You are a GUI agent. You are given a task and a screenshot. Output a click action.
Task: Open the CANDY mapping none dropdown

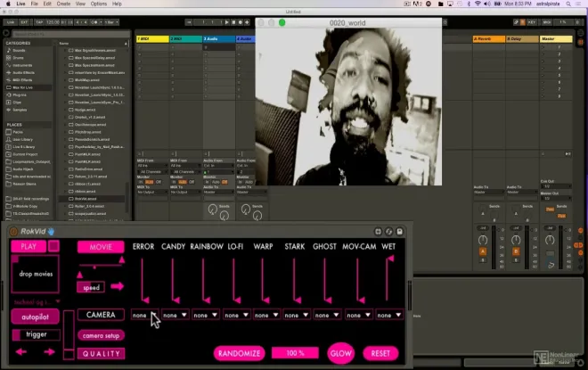[x=176, y=316]
